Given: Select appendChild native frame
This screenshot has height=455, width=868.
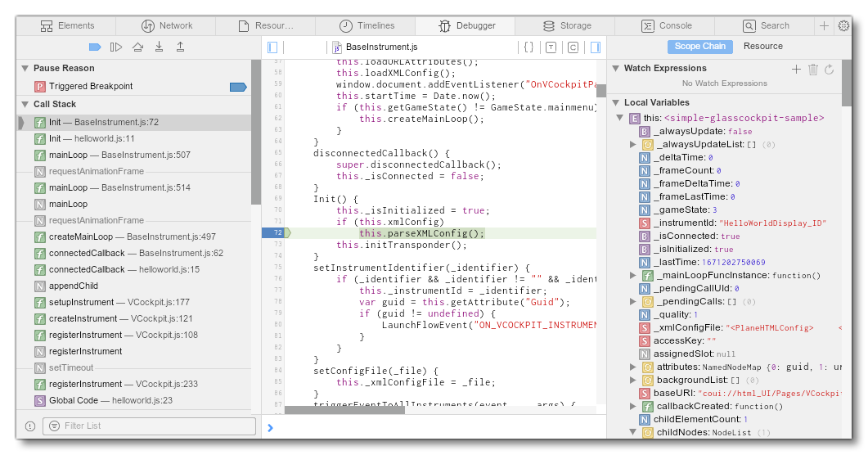Looking at the screenshot, I should tap(134, 286).
